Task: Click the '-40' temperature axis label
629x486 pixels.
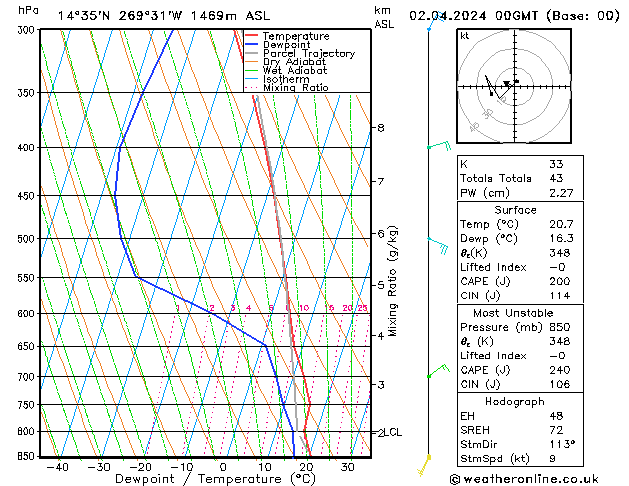Action: pos(57,467)
